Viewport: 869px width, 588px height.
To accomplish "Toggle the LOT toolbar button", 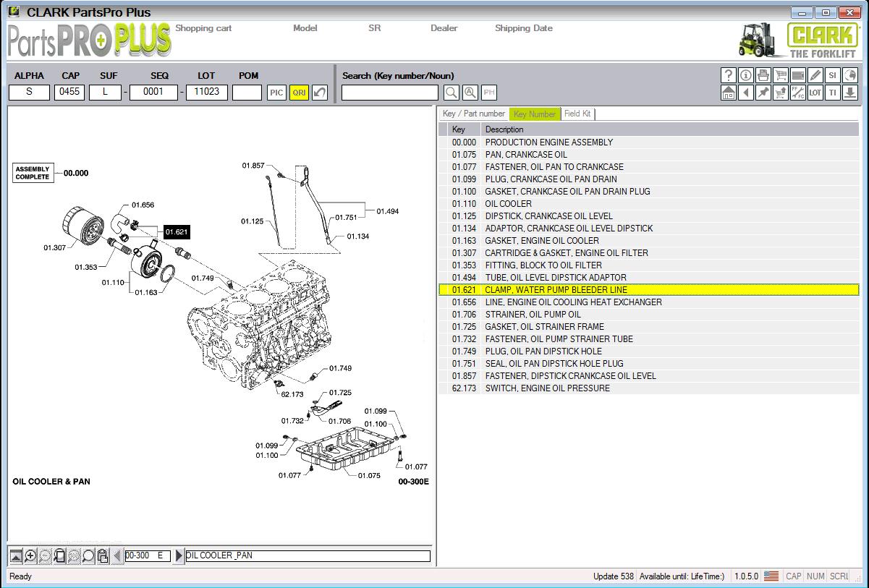I will point(815,93).
